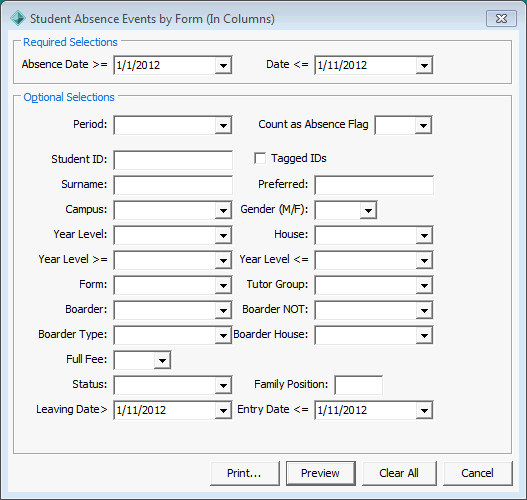Open the Absence Date >= dropdown
Image resolution: width=527 pixels, height=500 pixels.
tap(223, 65)
